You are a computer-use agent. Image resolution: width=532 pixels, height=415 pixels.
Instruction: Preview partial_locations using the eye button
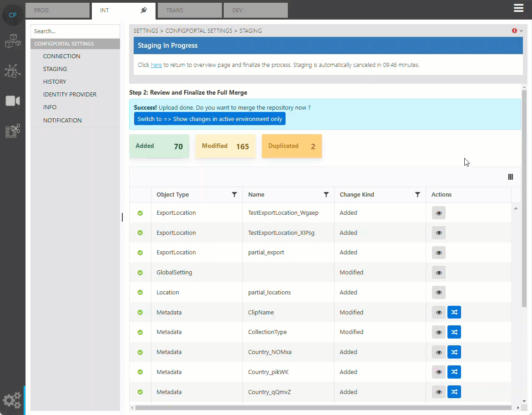coord(438,293)
